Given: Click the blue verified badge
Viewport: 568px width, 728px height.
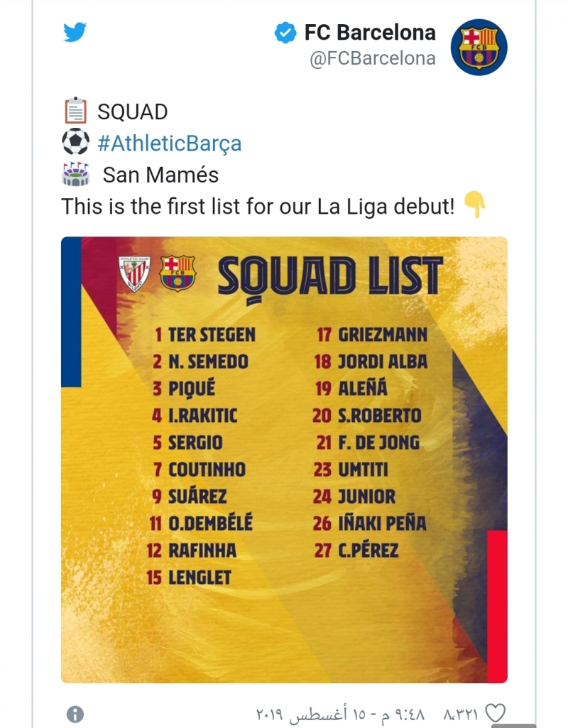Looking at the screenshot, I should [x=285, y=33].
